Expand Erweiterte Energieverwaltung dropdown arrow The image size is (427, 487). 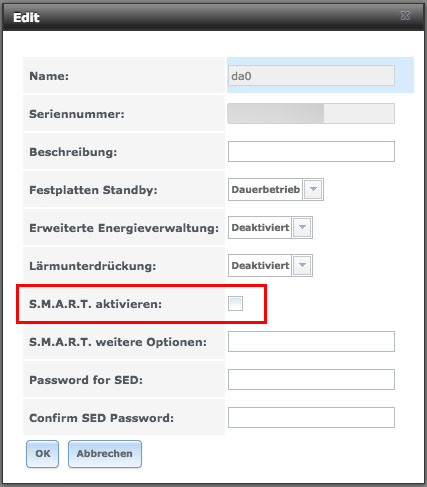302,227
